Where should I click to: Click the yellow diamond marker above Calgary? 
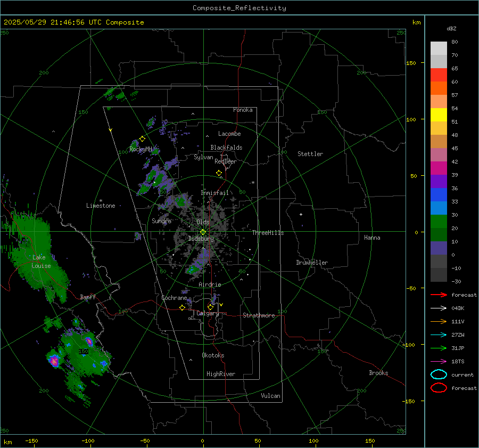coord(210,307)
